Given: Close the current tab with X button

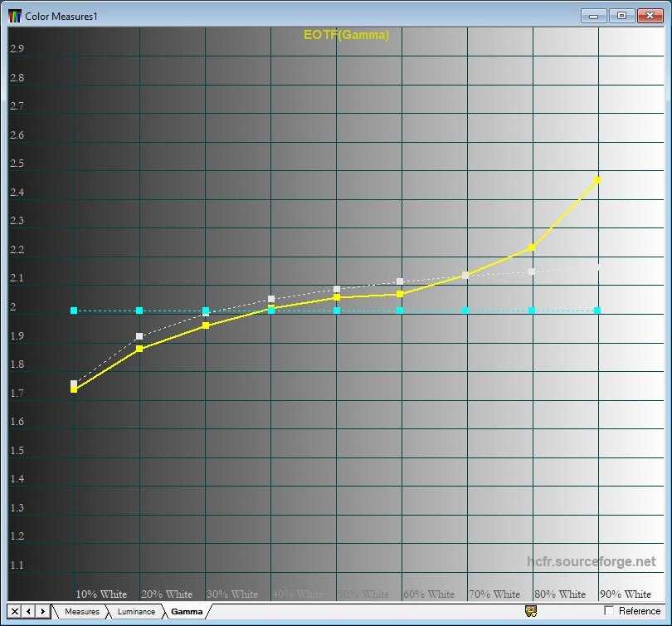Looking at the screenshot, I should tap(14, 612).
